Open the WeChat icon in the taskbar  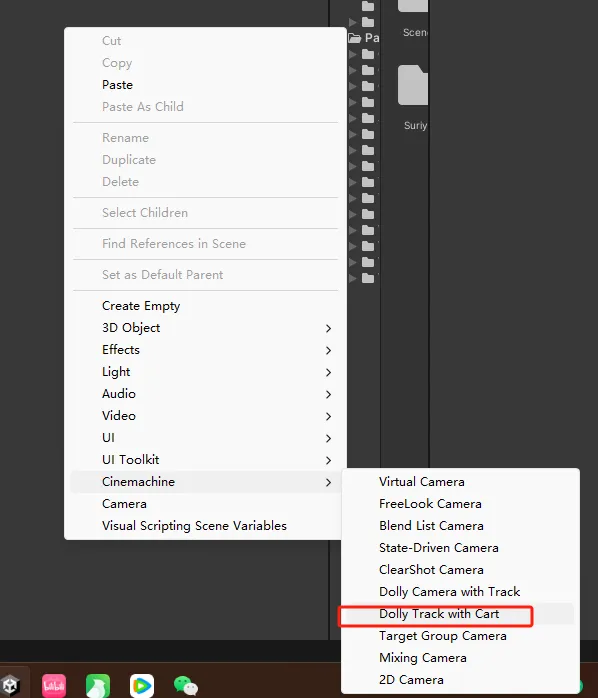point(186,686)
